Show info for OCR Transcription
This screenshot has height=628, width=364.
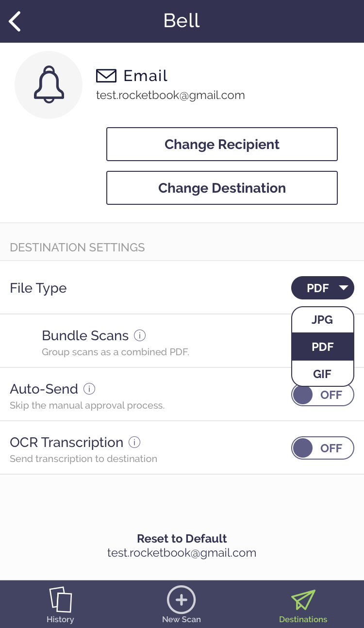(x=134, y=442)
